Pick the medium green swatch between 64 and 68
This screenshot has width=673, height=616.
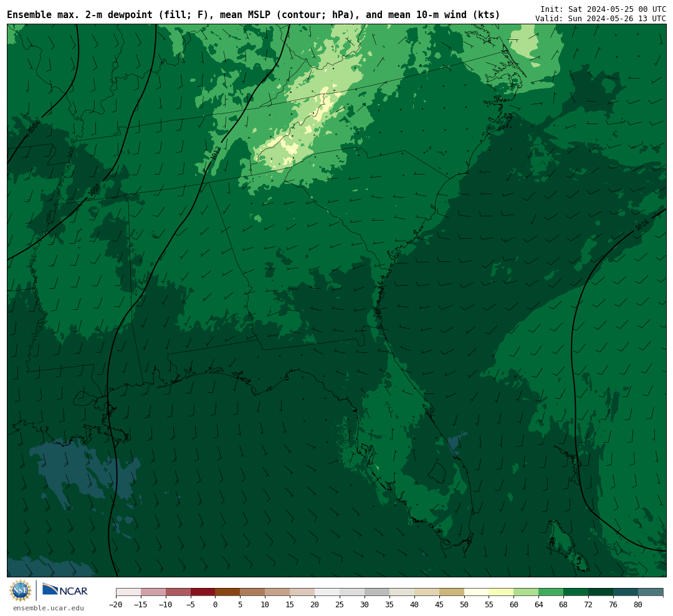[x=551, y=592]
